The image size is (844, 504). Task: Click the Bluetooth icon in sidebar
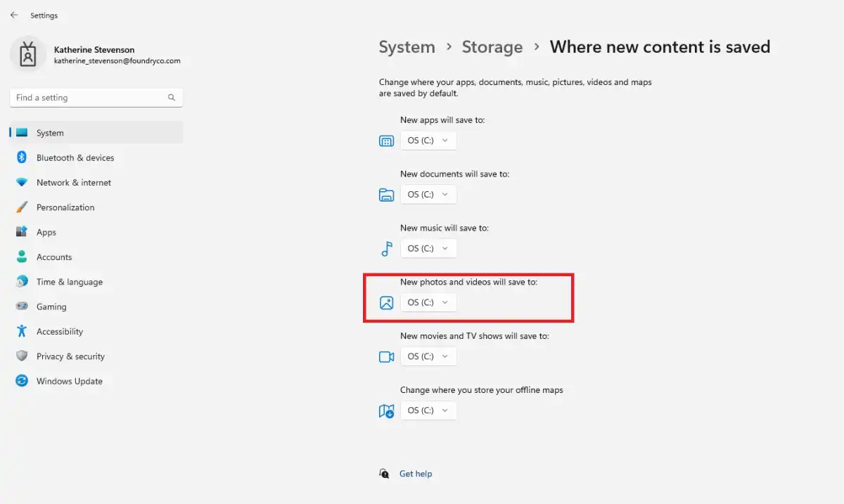click(22, 157)
